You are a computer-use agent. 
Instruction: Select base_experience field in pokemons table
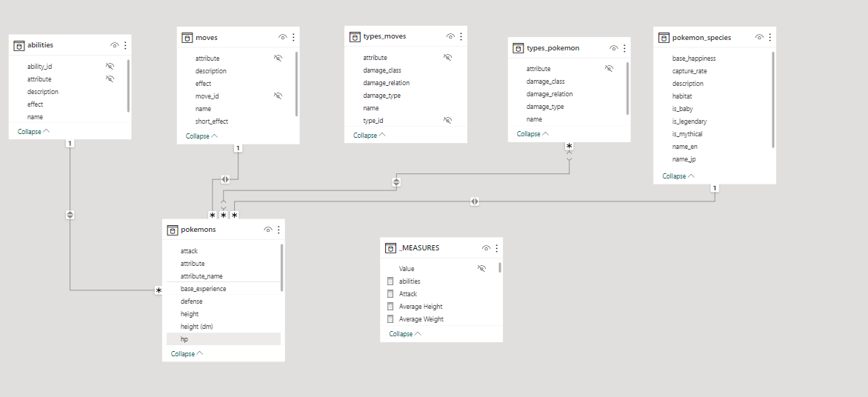(x=203, y=289)
